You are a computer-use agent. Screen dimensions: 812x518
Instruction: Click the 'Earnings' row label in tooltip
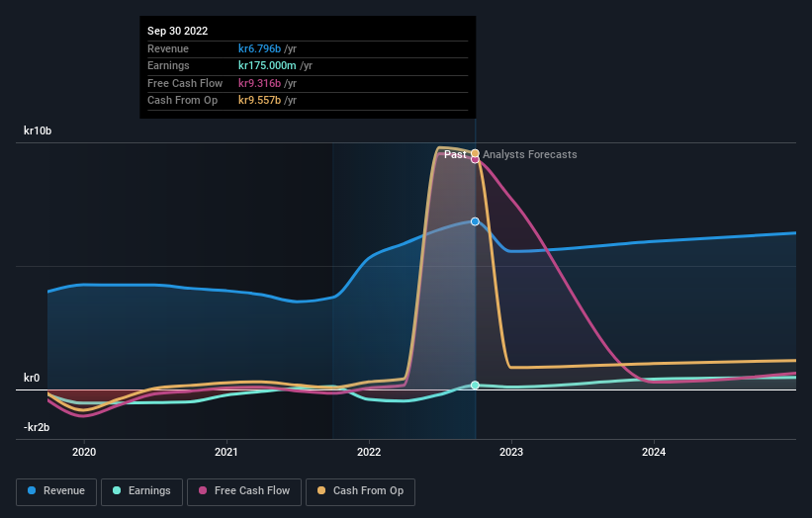pos(168,65)
